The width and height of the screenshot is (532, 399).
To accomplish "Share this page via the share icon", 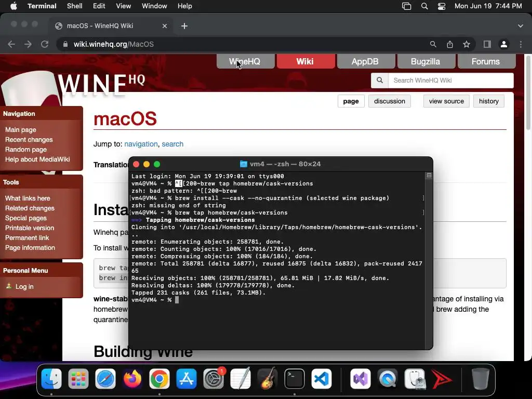I will click(x=450, y=44).
